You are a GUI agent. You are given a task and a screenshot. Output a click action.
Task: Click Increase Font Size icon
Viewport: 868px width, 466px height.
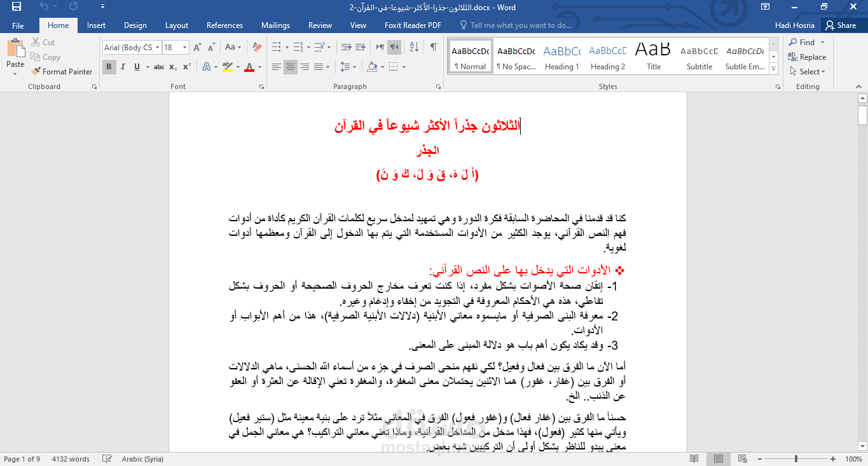click(x=197, y=47)
